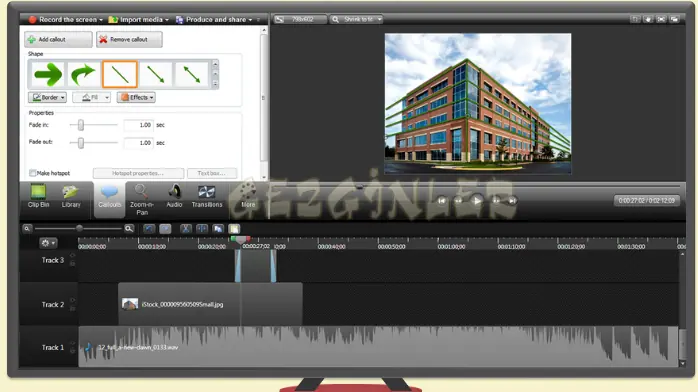Image resolution: width=698 pixels, height=392 pixels.
Task: Click the preview pan hand icon
Action: [x=648, y=19]
